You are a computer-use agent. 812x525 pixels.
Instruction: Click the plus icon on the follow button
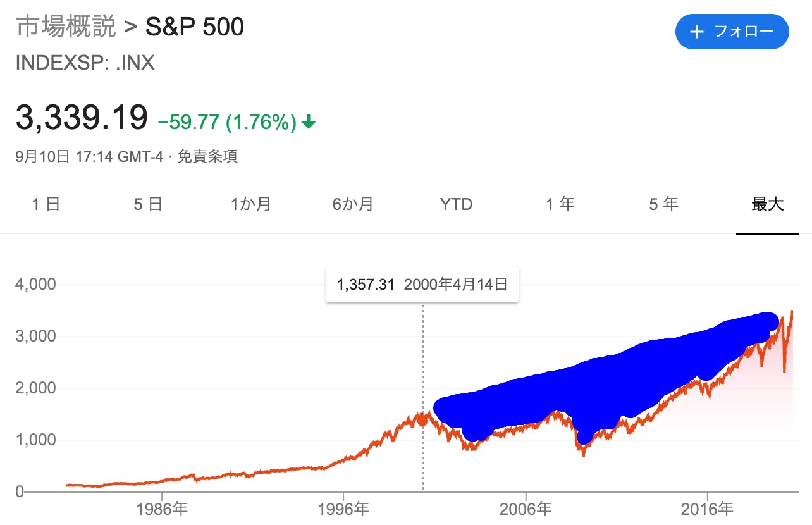coord(698,32)
